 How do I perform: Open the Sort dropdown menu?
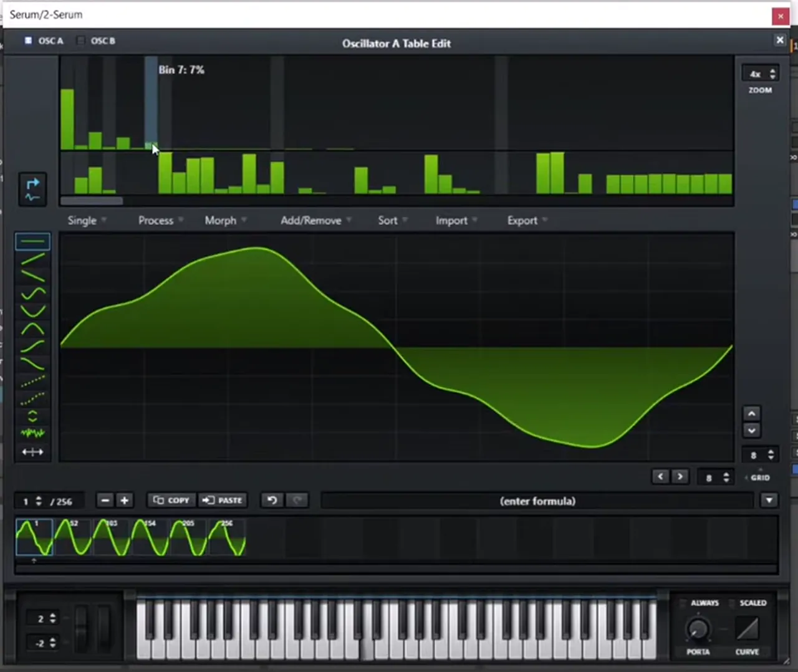coord(392,221)
